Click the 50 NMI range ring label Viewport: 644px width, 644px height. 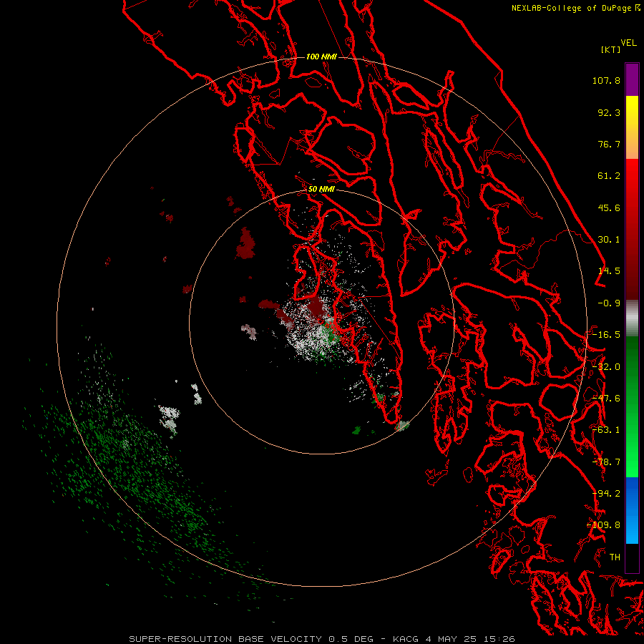point(321,189)
